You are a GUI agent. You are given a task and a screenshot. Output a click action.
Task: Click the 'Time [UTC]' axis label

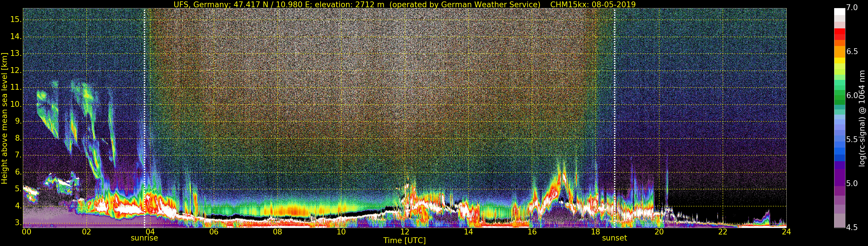click(404, 241)
